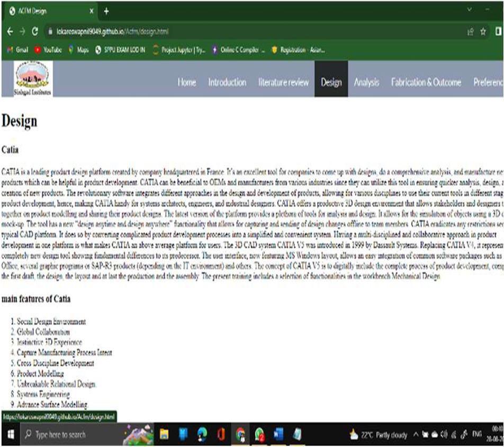Click list item 'Unbreakable Relational Design'
Image resolution: width=504 pixels, height=447 pixels.
pyautogui.click(x=56, y=384)
